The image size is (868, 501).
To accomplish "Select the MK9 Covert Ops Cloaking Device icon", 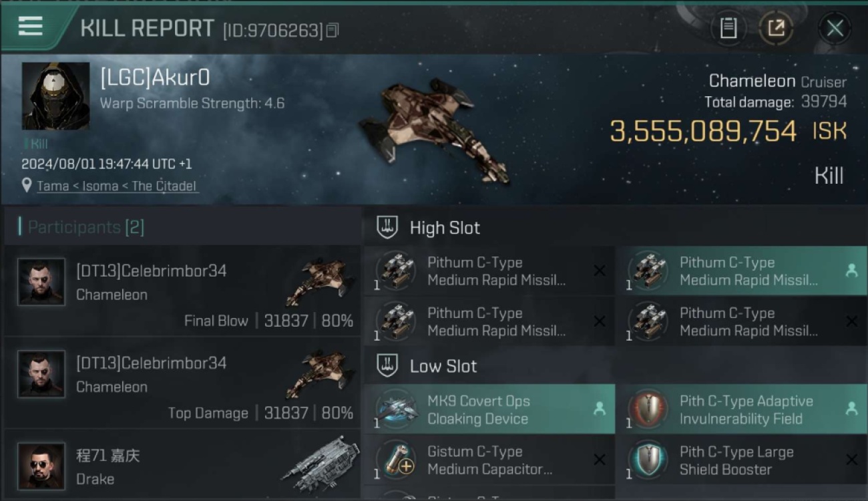I will pyautogui.click(x=397, y=409).
